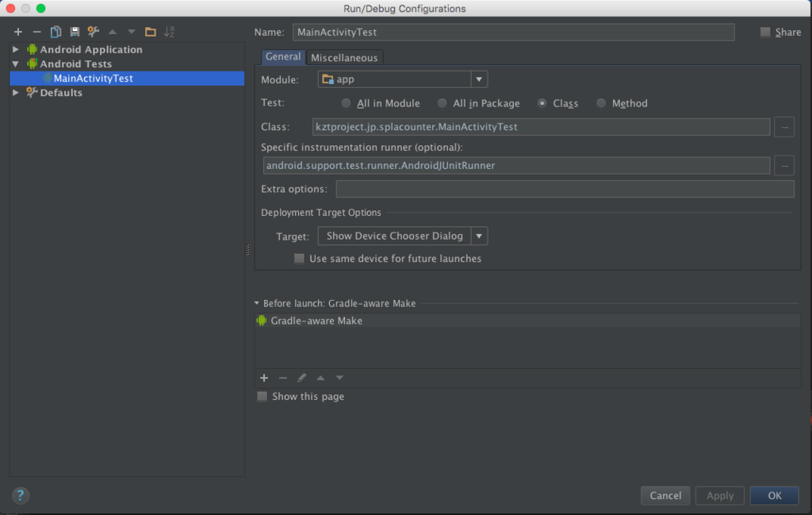Click the Cancel button

coord(665,496)
